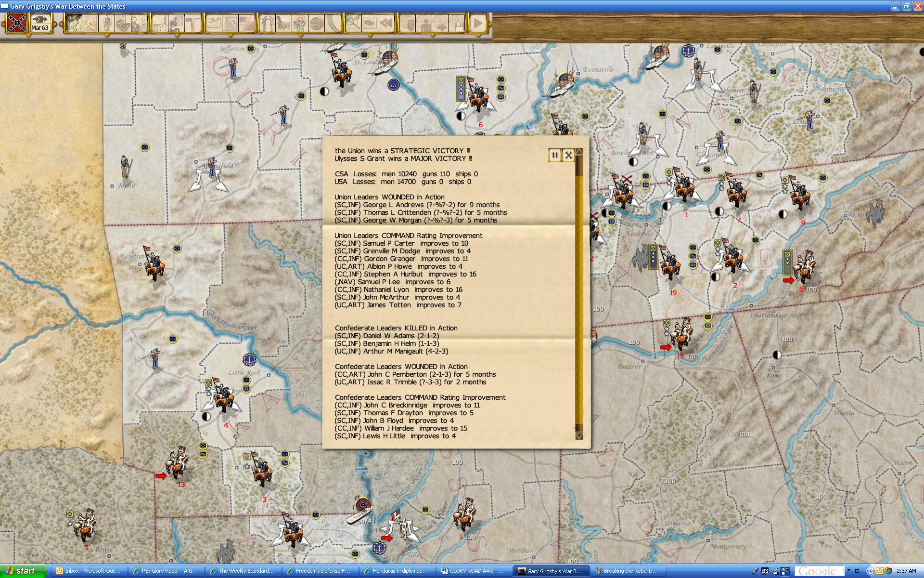Click the battle report scroll down arrow

pos(579,436)
